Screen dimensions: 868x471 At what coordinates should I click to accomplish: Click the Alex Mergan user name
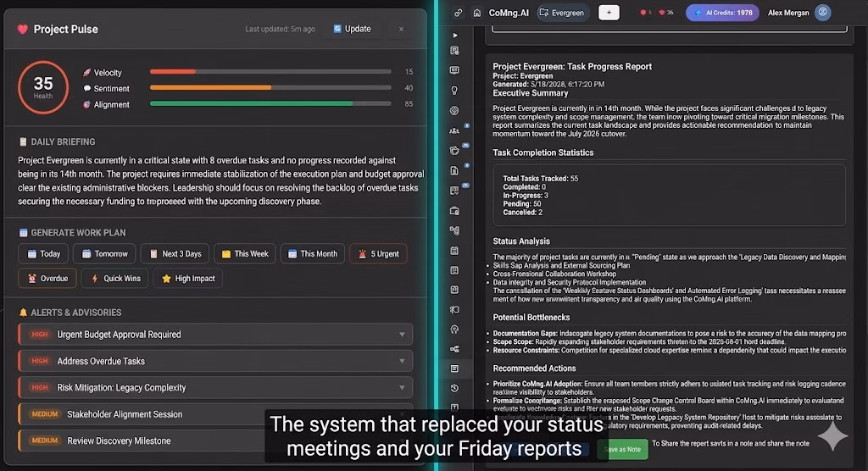point(788,13)
